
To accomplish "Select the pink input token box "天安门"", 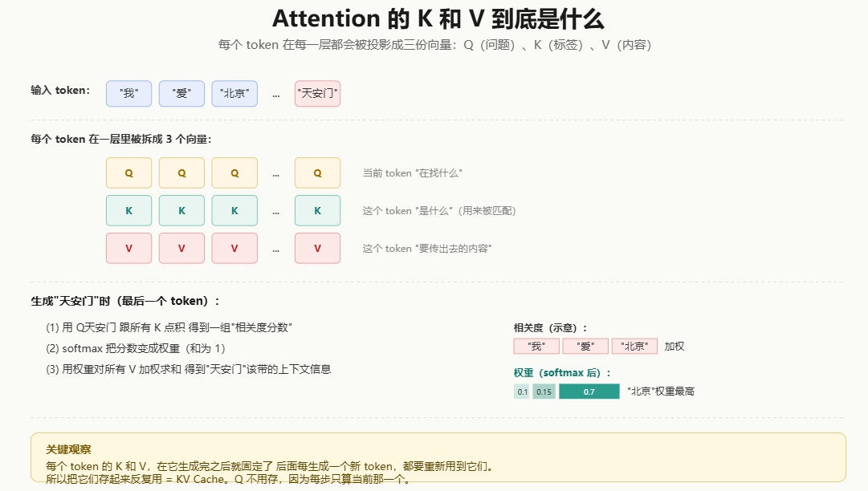I will 318,93.
